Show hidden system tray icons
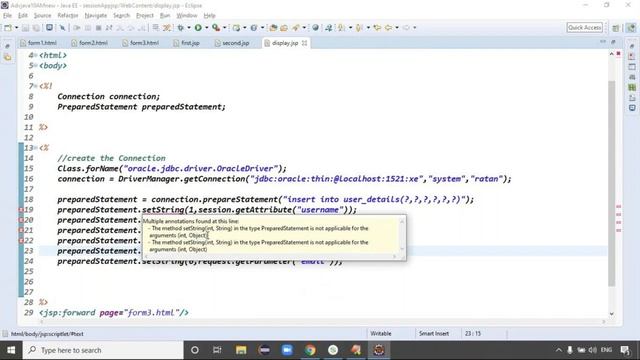The width and height of the screenshot is (640, 360). pyautogui.click(x=558, y=350)
